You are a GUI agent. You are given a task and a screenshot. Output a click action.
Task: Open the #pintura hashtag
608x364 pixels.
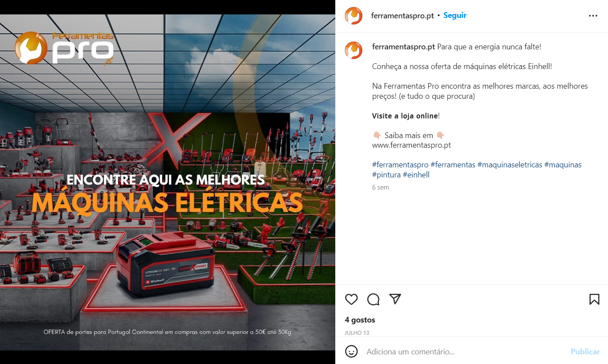click(386, 175)
